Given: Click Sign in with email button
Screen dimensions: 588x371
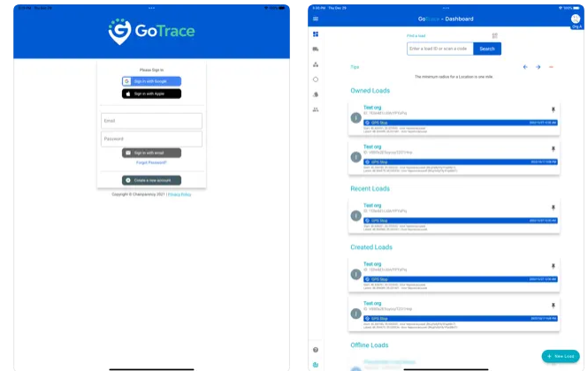Looking at the screenshot, I should tap(151, 153).
